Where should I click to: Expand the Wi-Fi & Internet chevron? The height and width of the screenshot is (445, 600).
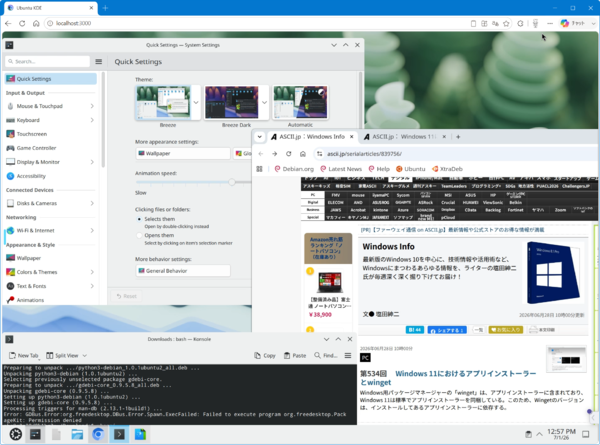click(92, 230)
